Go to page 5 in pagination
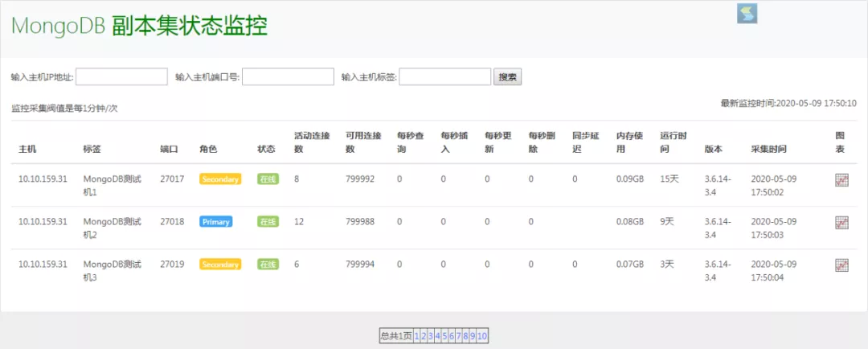This screenshot has height=349, width=868. pos(444,336)
